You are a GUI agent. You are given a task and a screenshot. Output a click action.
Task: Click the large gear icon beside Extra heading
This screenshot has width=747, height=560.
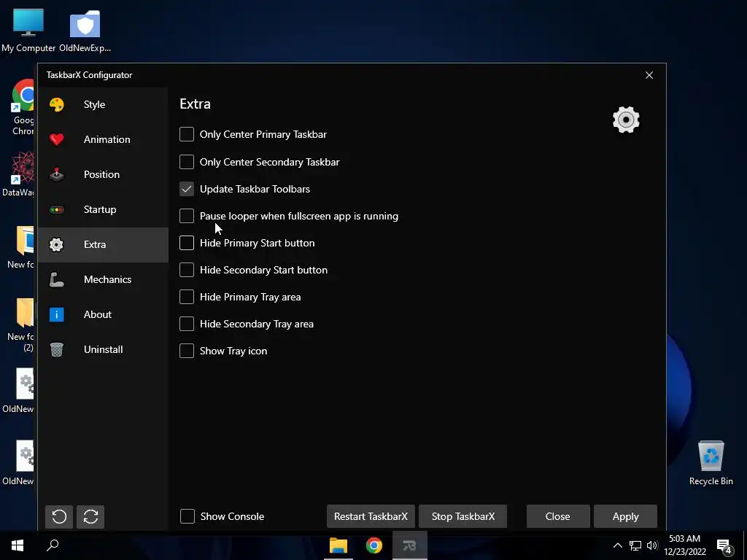point(626,120)
